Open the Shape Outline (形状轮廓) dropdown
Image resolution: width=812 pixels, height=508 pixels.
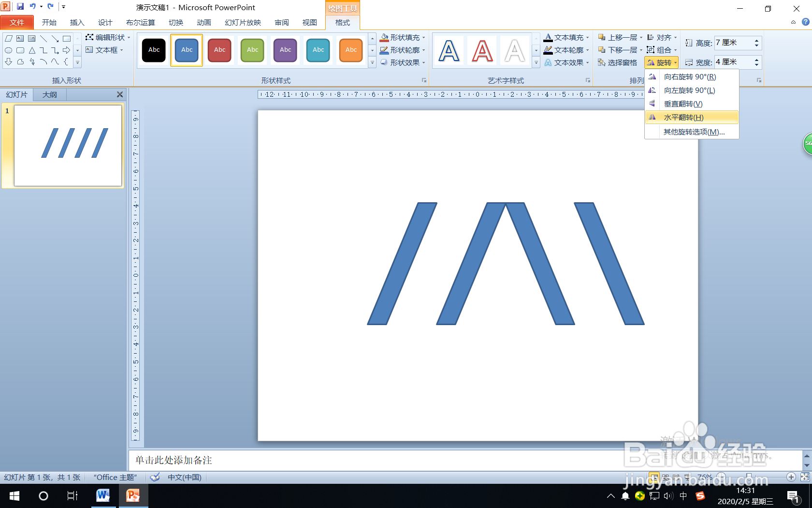click(402, 50)
